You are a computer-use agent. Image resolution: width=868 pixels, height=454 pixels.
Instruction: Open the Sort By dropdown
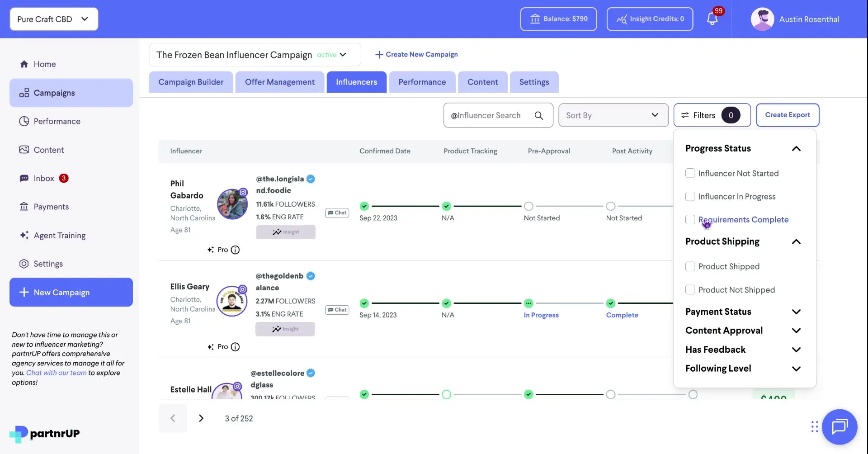[x=613, y=115]
